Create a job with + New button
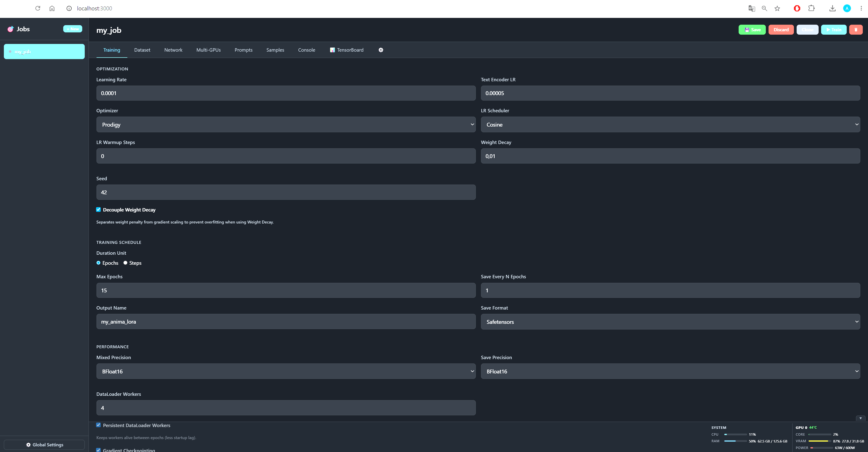Viewport: 868px width, 452px height. pos(73,29)
